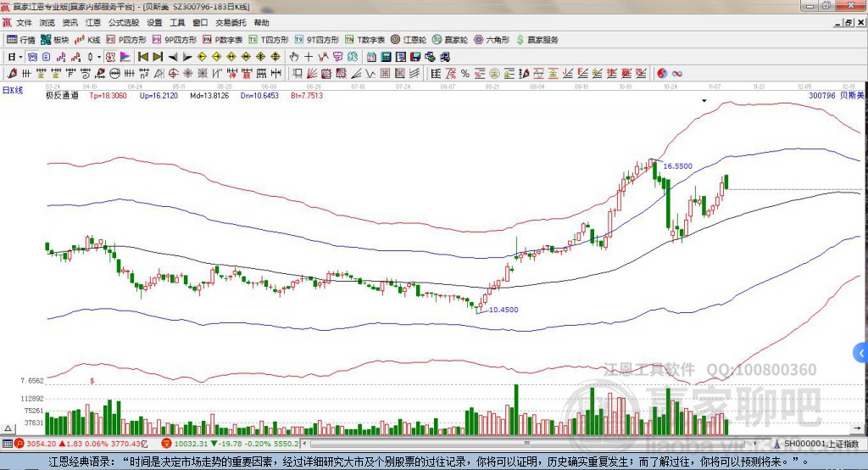
Task: Open the 窗口 menu
Action: (200, 23)
